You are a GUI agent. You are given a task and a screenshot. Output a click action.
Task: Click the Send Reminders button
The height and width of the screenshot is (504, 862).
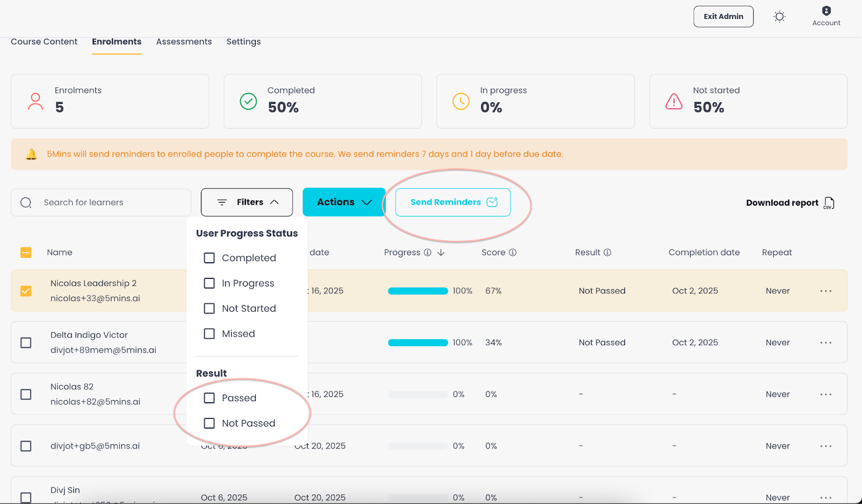[x=453, y=202]
